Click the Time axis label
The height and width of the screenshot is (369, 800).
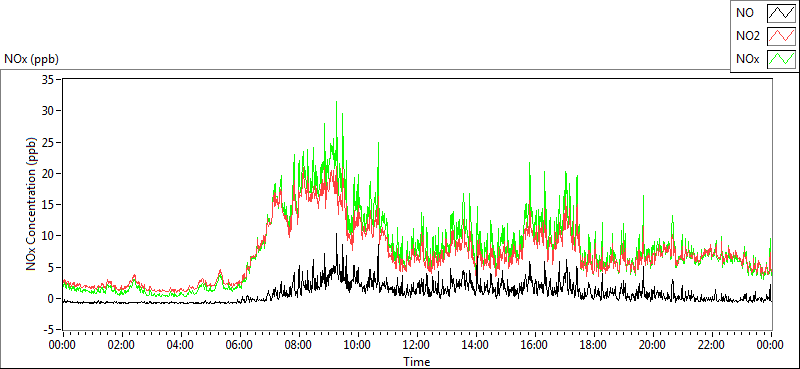click(x=417, y=362)
